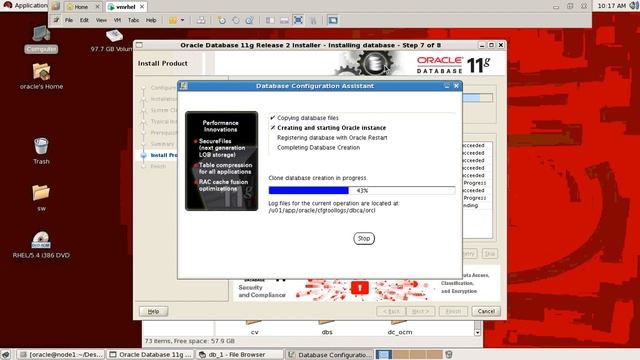Click 'Clone database creation in progress' text

pyautogui.click(x=317, y=178)
